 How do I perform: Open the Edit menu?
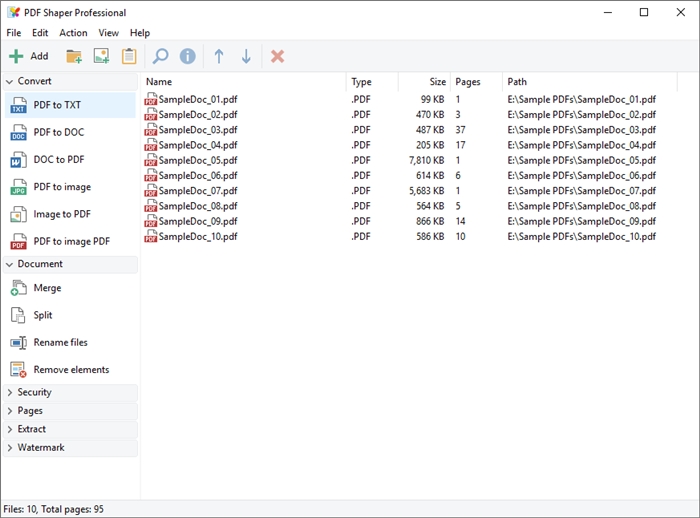point(40,33)
